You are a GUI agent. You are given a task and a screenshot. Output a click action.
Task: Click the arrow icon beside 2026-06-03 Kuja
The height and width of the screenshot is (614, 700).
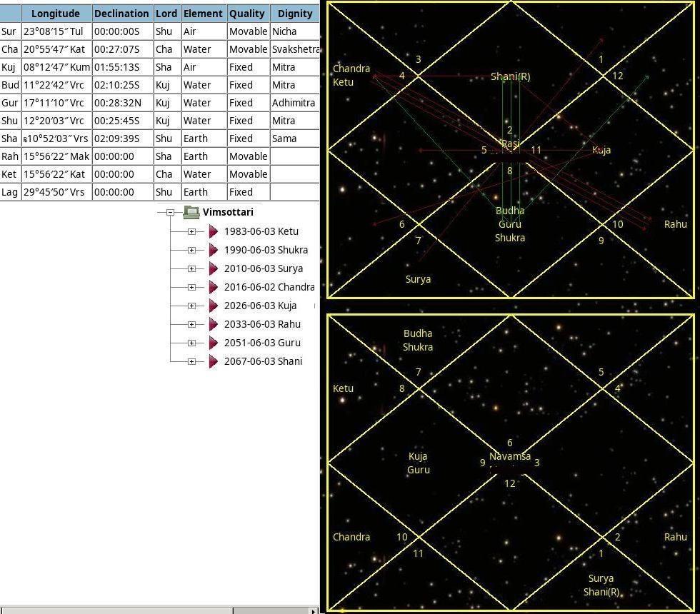tap(213, 306)
